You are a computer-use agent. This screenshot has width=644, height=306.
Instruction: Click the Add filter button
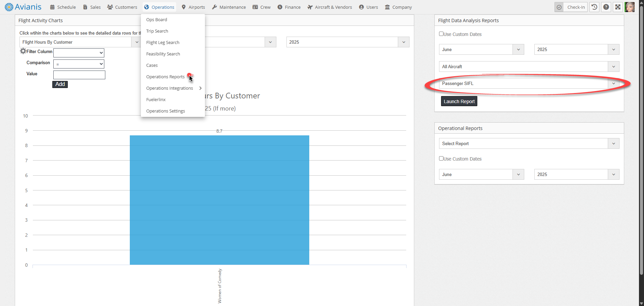(60, 84)
